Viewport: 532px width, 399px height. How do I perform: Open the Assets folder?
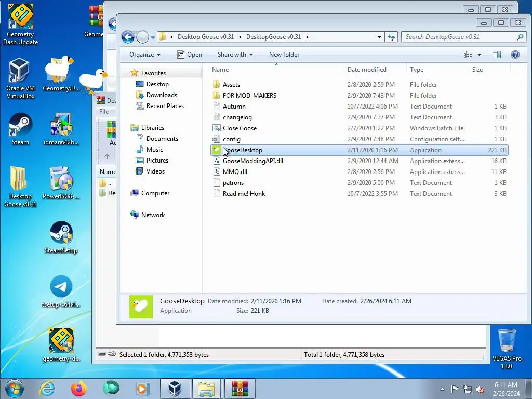[360, 85]
